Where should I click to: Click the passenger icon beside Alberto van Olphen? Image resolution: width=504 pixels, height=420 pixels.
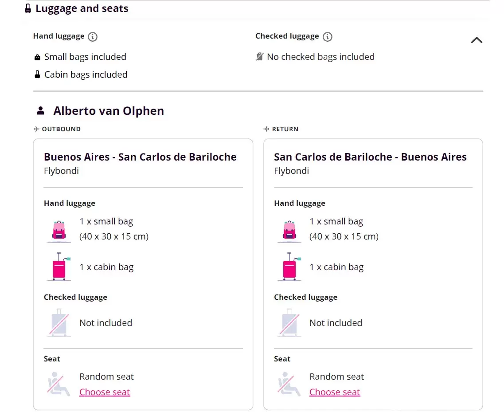(41, 111)
